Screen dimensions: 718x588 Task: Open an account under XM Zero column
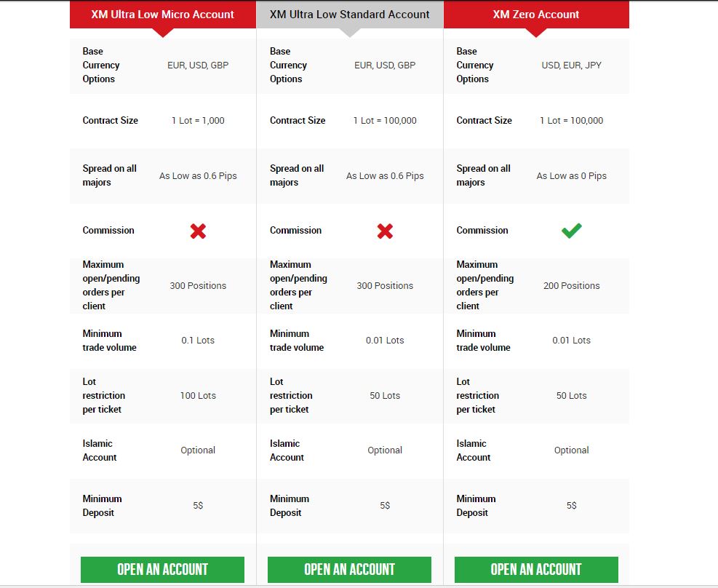[x=536, y=569]
